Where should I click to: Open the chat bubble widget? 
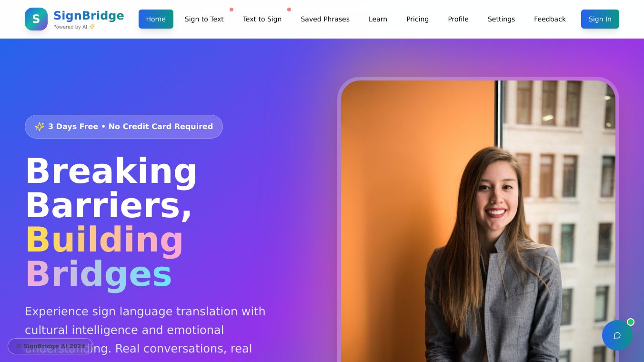[x=617, y=335]
